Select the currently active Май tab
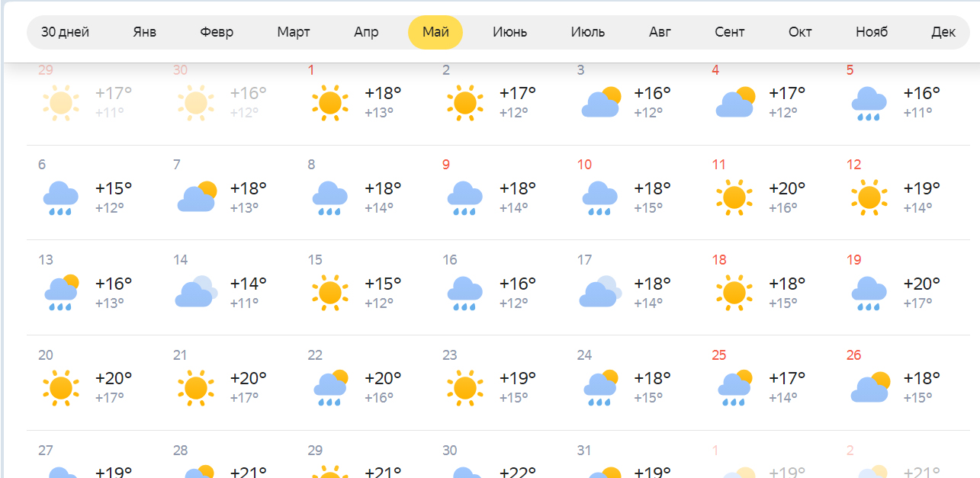Screen dimensions: 980x478 click(435, 32)
